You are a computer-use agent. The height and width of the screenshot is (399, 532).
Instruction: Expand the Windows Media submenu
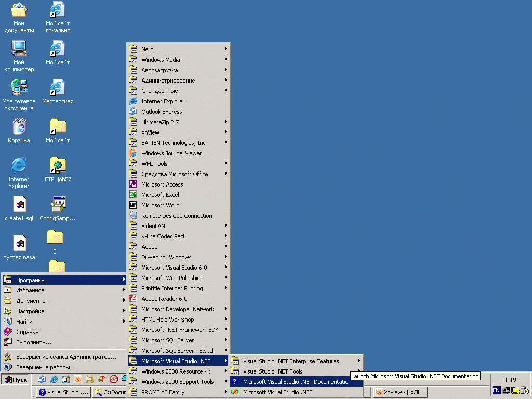[x=179, y=60]
